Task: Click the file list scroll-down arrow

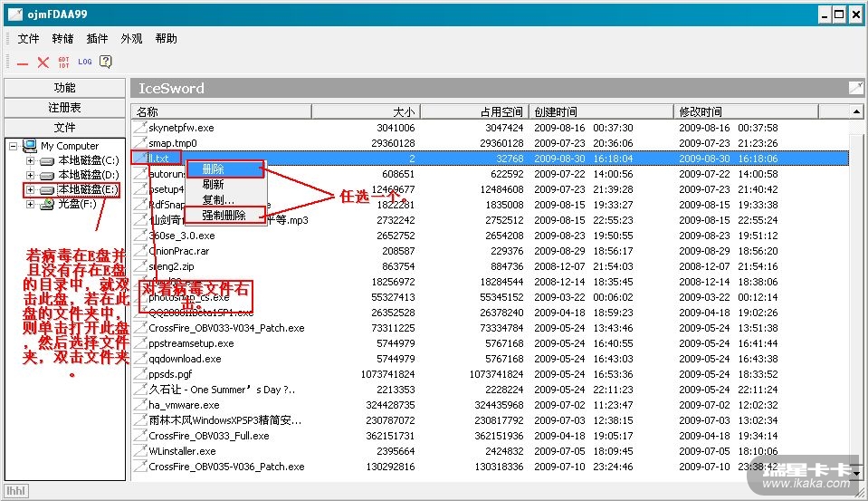Action: pos(856,474)
